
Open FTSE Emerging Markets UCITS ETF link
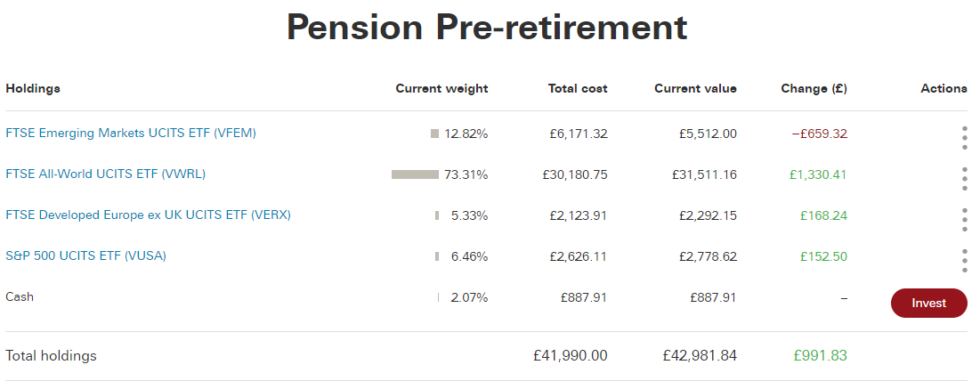(131, 133)
